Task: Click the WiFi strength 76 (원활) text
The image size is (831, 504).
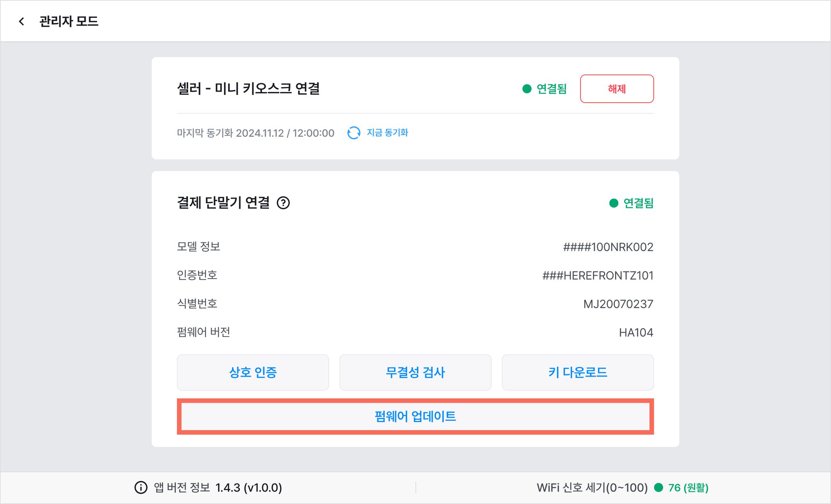Action: 688,487
